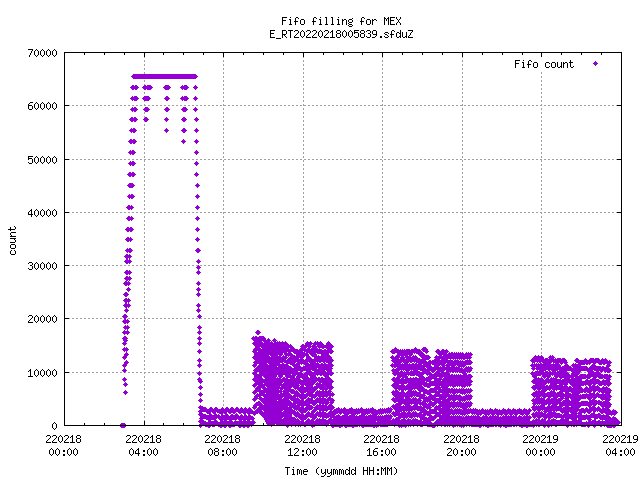640x480 pixels.
Task: Click the y-axis value 30000
Action: [x=42, y=266]
